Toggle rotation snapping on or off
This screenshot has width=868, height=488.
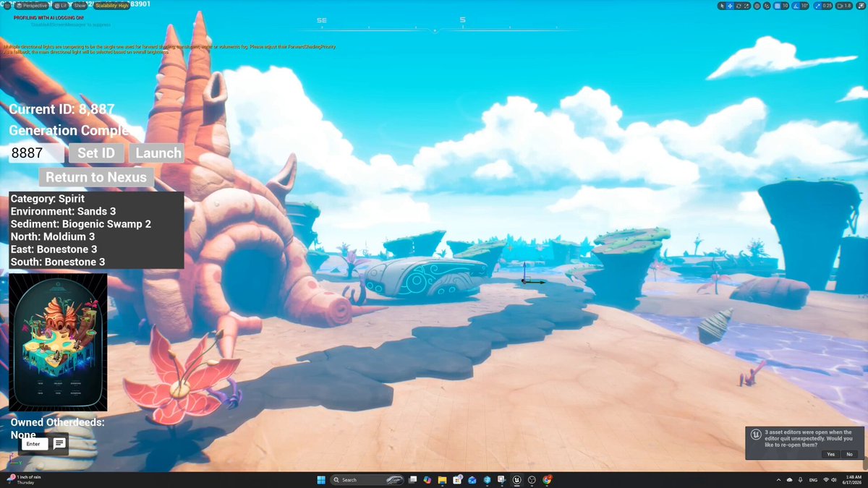tap(796, 6)
